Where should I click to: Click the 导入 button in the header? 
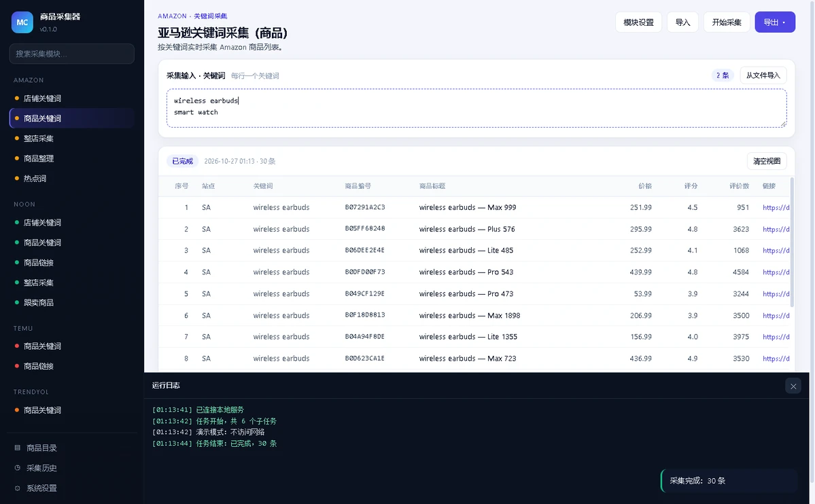click(682, 22)
